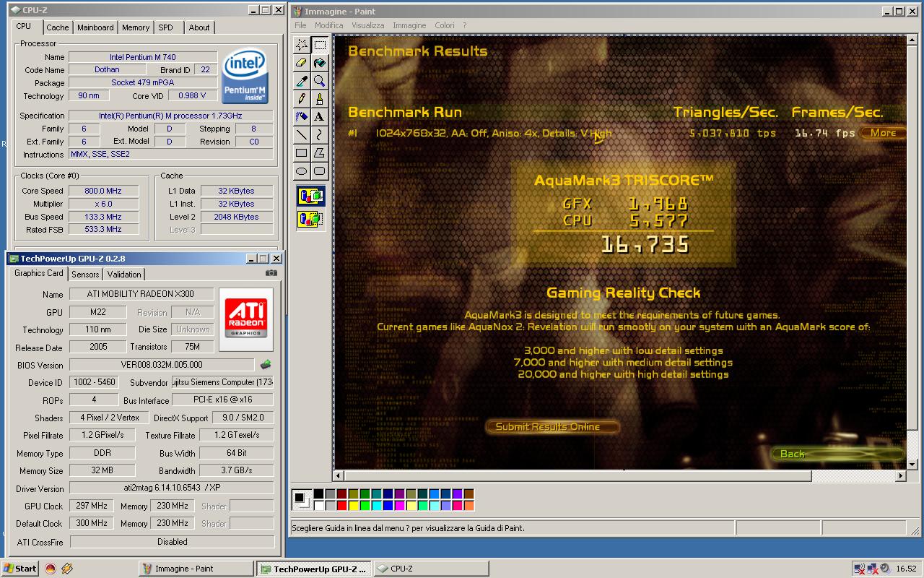The image size is (924, 578).
Task: Switch to CPU-Z from the taskbar
Action: 431,569
